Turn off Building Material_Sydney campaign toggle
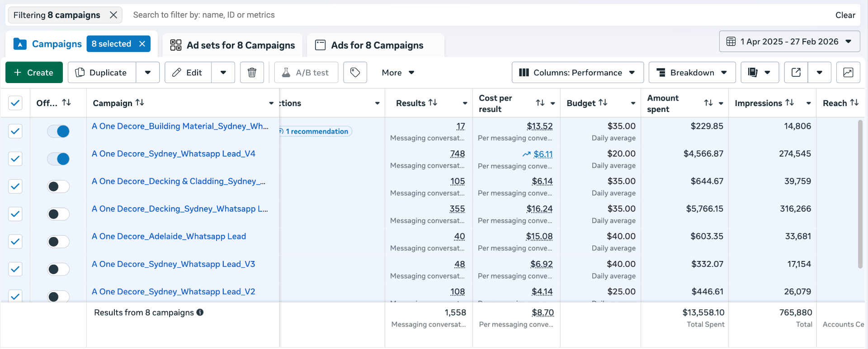 click(58, 131)
